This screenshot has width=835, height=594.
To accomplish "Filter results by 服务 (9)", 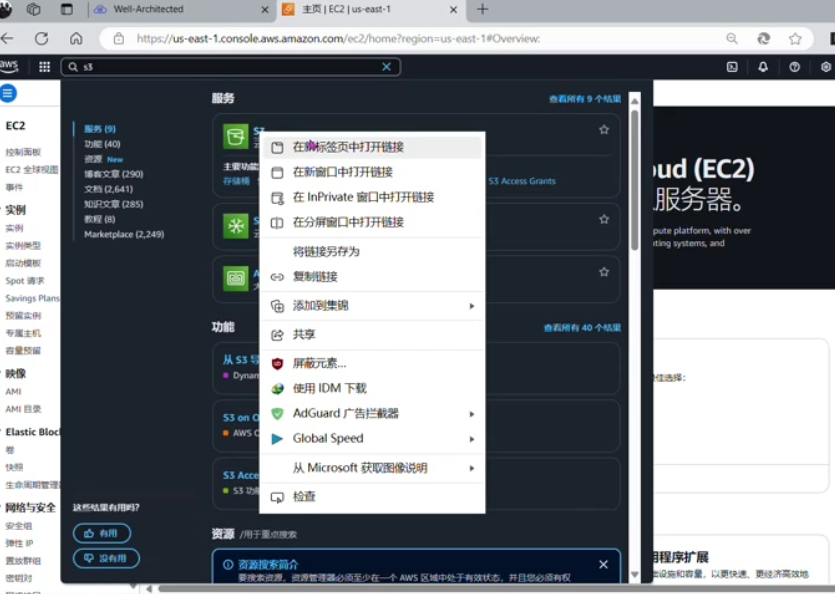I will [x=100, y=129].
